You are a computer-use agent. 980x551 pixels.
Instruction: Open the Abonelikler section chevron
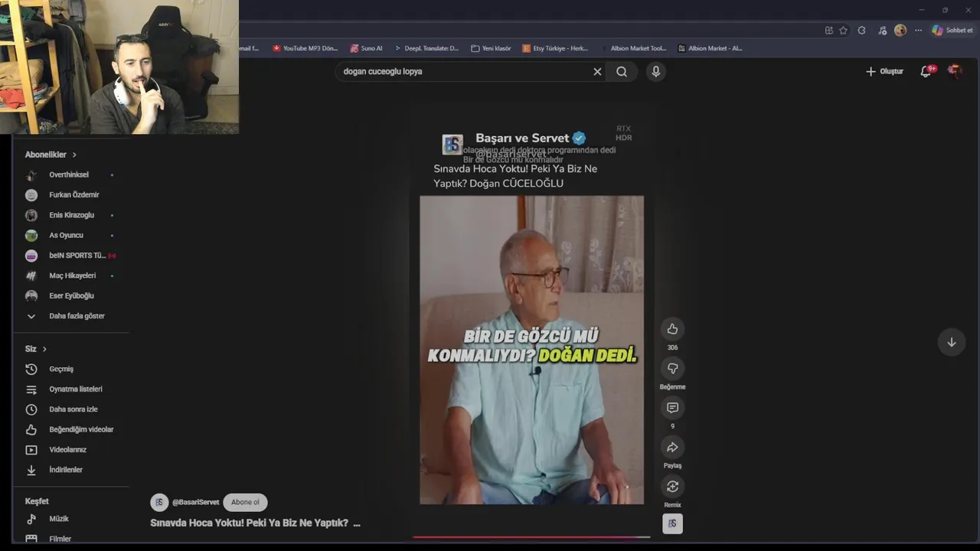74,155
